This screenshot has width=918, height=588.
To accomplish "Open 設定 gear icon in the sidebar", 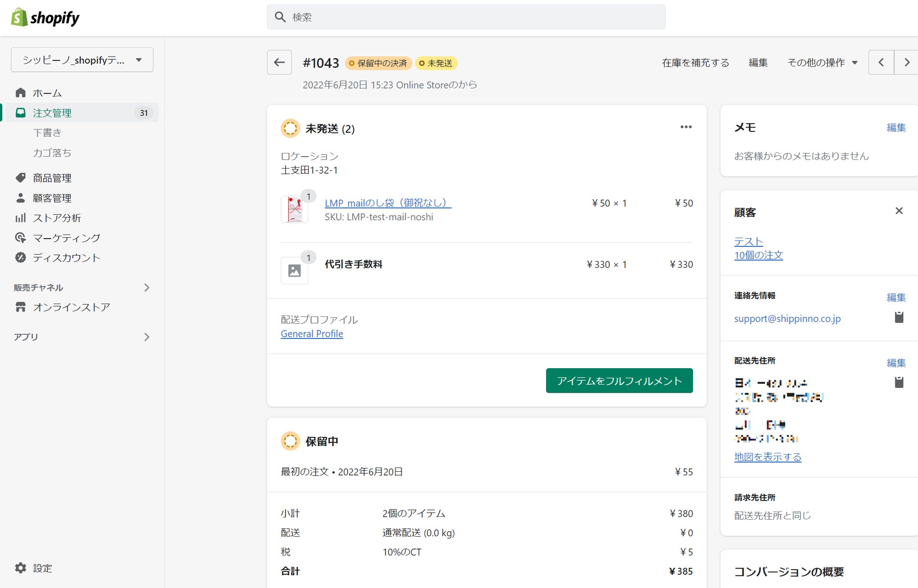I will 21,568.
